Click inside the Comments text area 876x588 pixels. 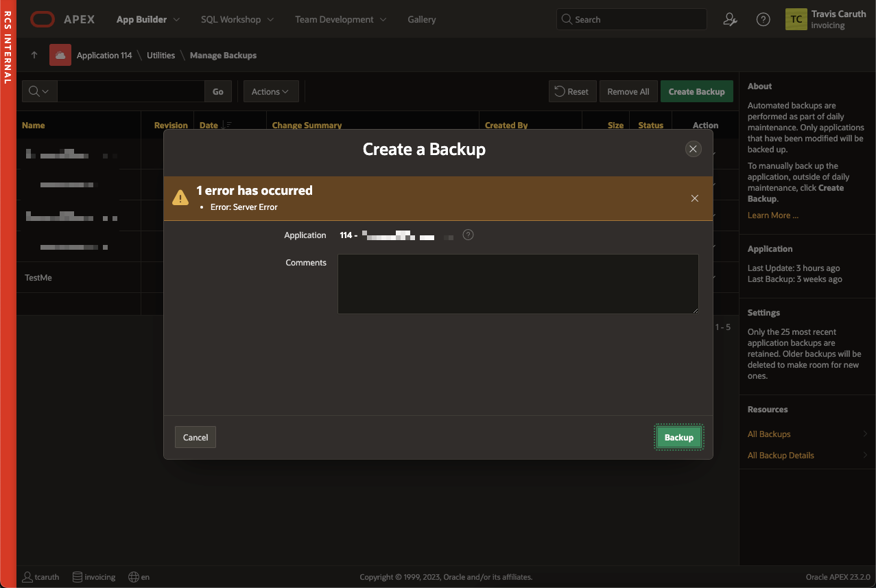pos(518,284)
